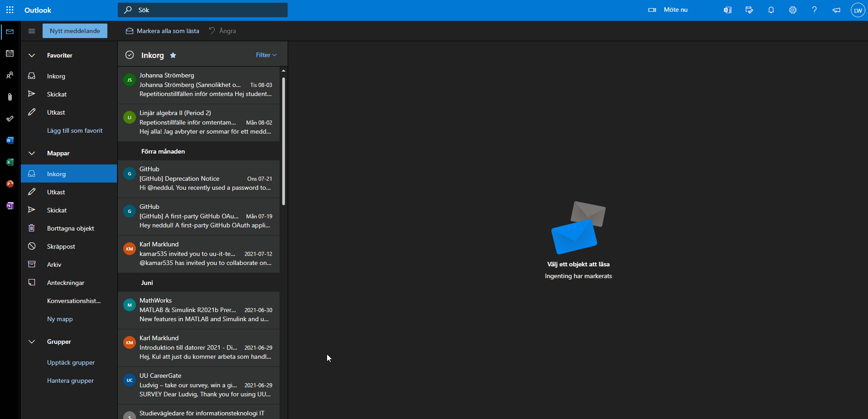Image resolution: width=868 pixels, height=419 pixels.
Task: Launch PowerPoint from the left rail
Action: tap(10, 184)
